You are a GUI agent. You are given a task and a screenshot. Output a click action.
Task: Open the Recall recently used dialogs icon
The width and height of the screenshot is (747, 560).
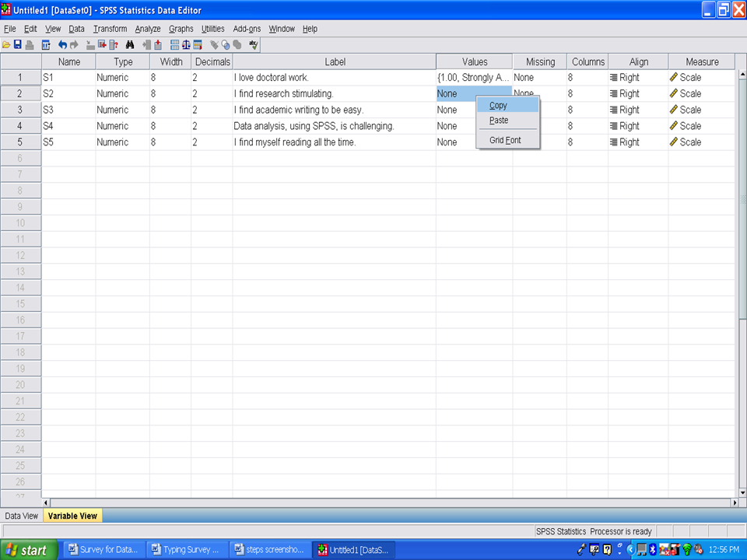click(x=46, y=45)
